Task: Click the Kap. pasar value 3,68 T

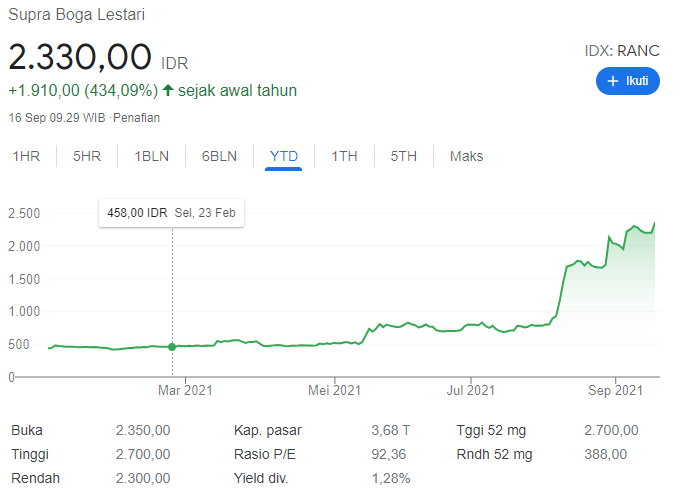Action: tap(391, 430)
